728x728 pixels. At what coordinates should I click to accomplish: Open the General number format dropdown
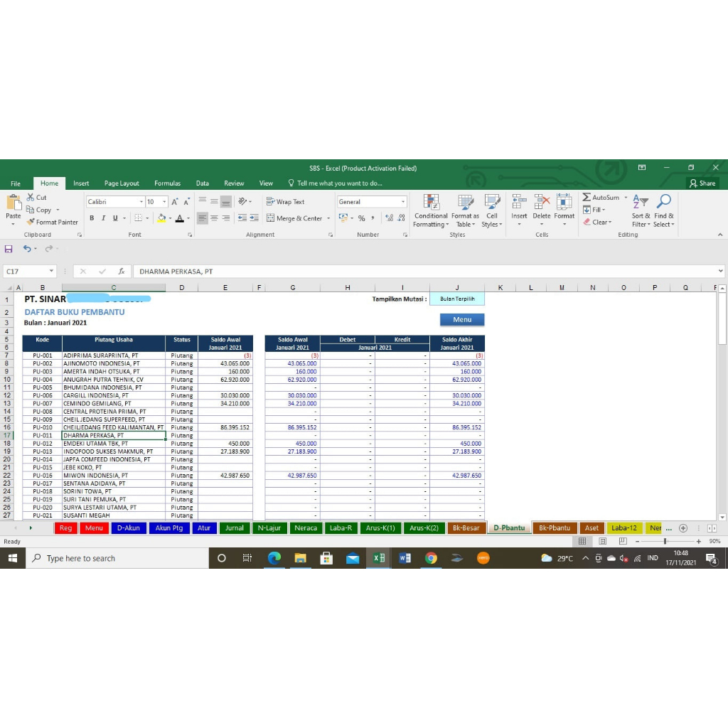(402, 201)
